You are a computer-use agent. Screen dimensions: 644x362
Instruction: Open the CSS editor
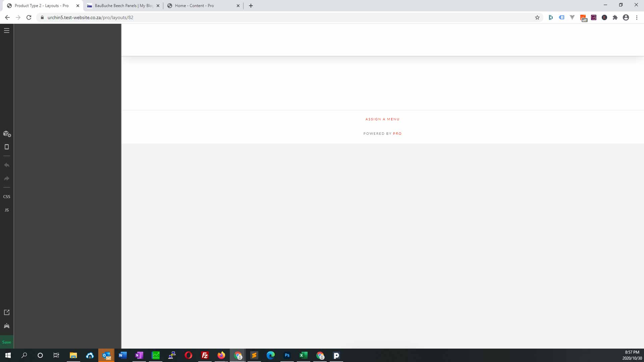[x=7, y=196]
